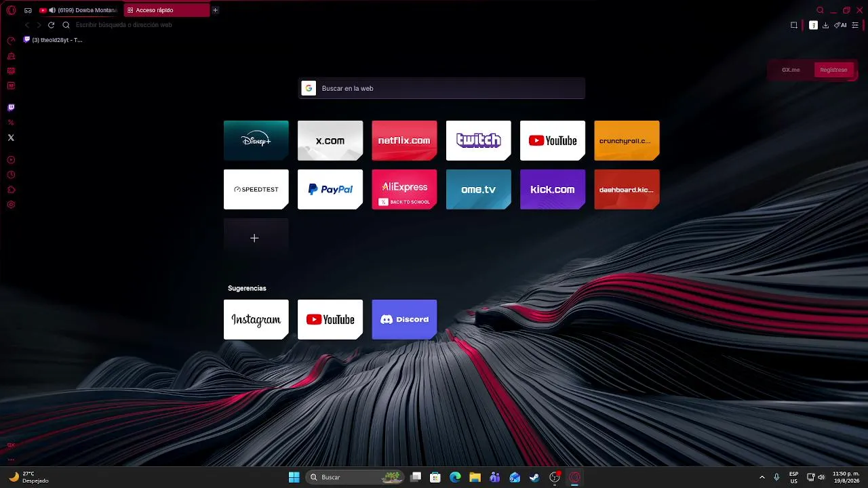Open the crunchyroll speed dial tile
The image size is (868, 488).
click(627, 140)
